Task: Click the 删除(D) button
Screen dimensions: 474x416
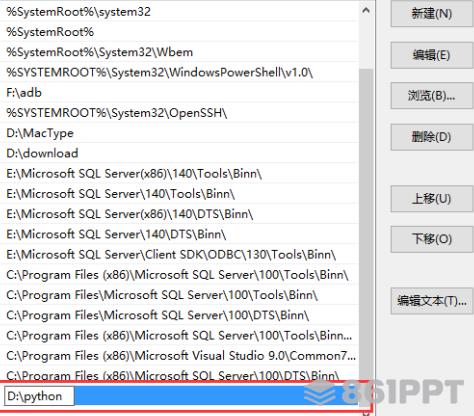Action: tap(432, 137)
